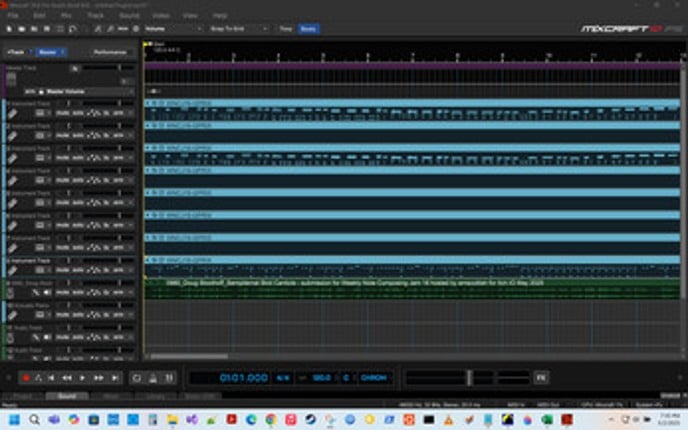Toggle the loop playback icon
This screenshot has width=688, height=430.
(137, 378)
